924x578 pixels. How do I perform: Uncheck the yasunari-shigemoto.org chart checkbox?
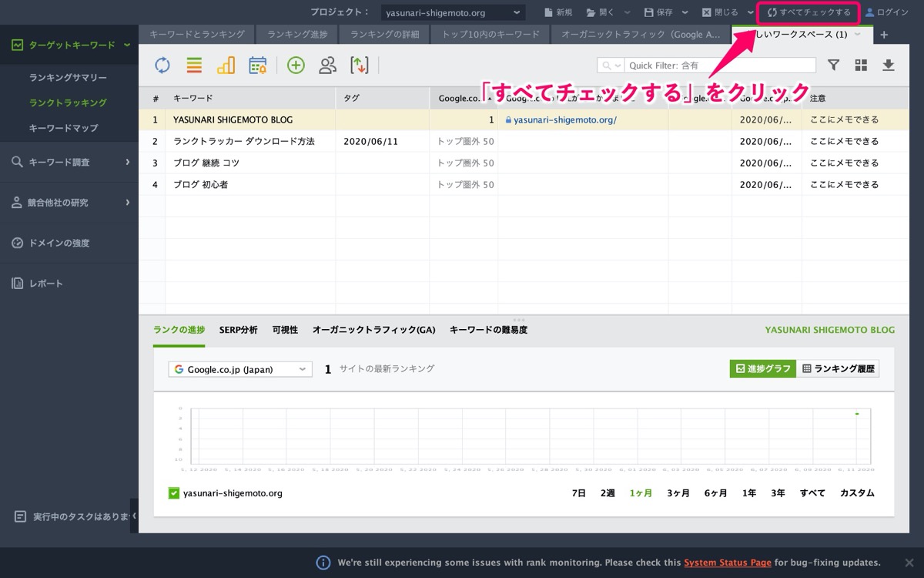click(174, 493)
